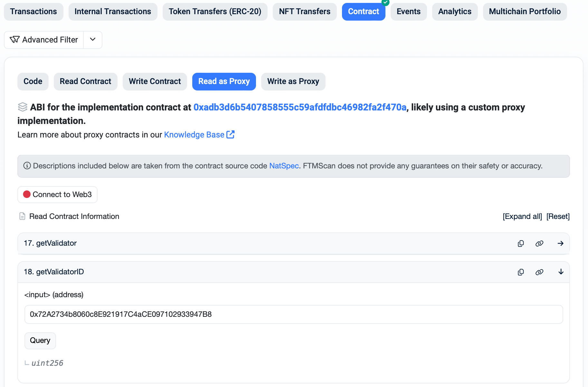Click the getValidatorID permalink chain icon
This screenshot has height=387, width=588.
539,272
